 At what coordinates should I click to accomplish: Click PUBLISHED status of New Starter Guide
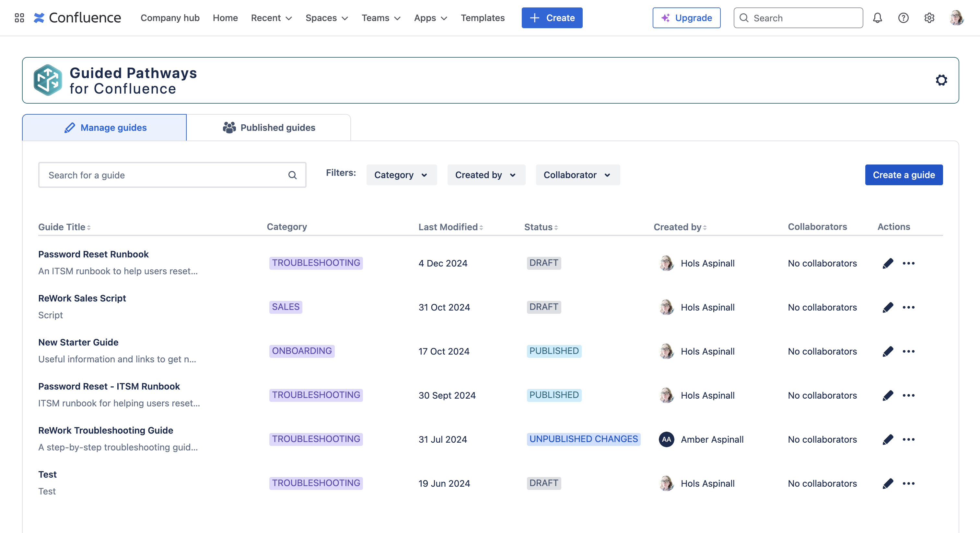point(554,351)
